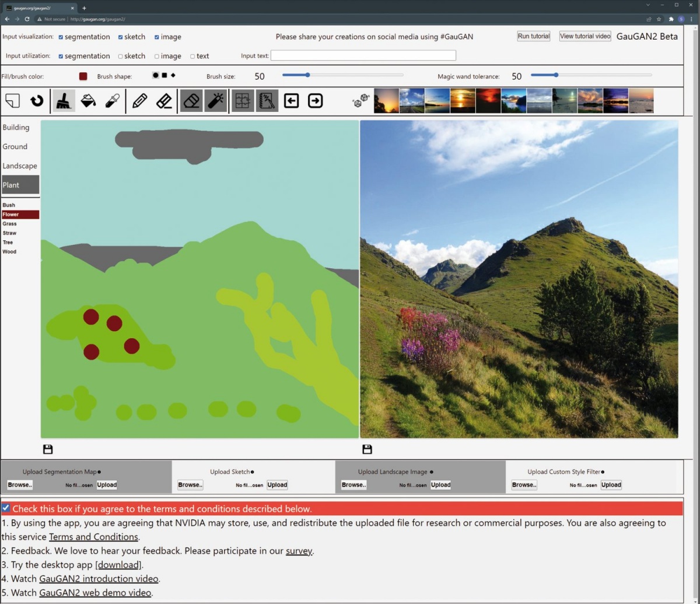Click the compute sketch from image icon
Screen dimensions: 700x604
pos(267,101)
